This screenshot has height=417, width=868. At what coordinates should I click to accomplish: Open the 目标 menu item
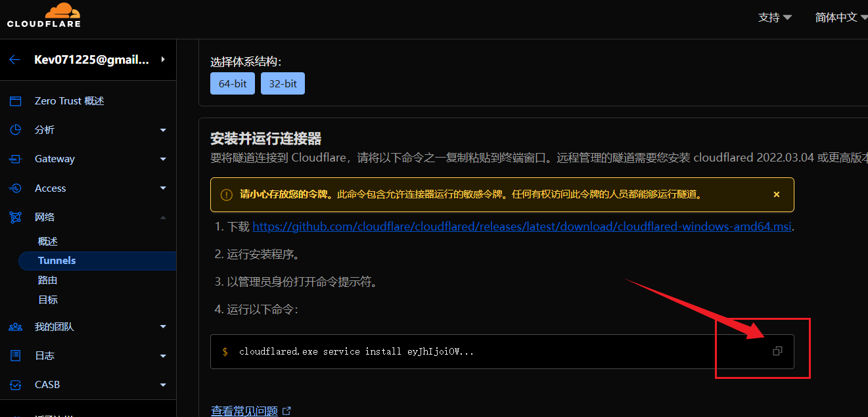click(48, 300)
